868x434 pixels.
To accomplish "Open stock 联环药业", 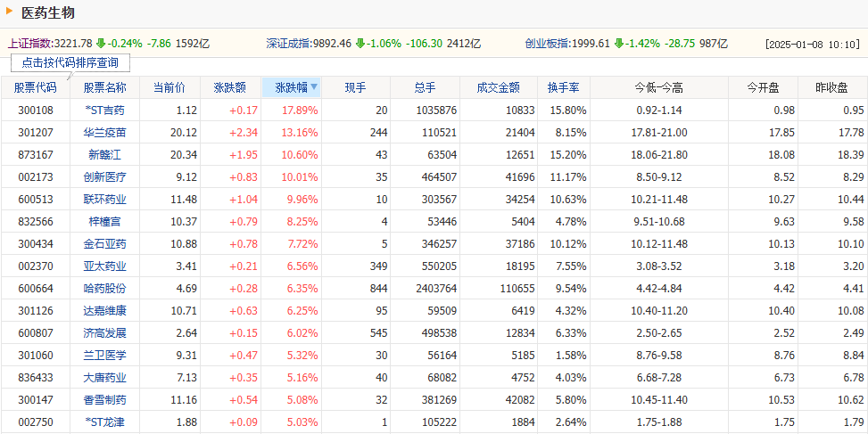I will click(x=105, y=200).
